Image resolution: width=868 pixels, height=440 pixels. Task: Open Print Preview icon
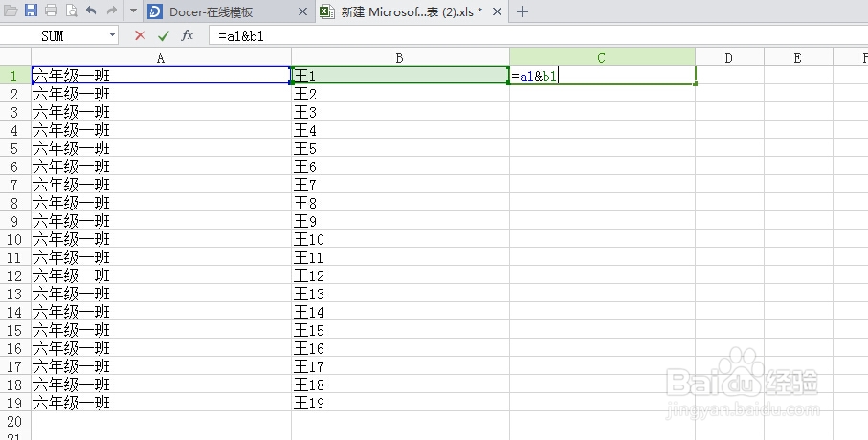point(72,10)
